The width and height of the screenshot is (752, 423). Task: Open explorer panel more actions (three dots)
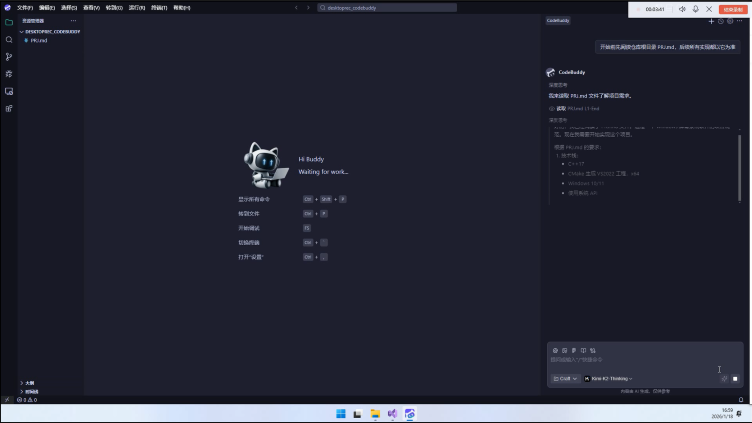[73, 21]
